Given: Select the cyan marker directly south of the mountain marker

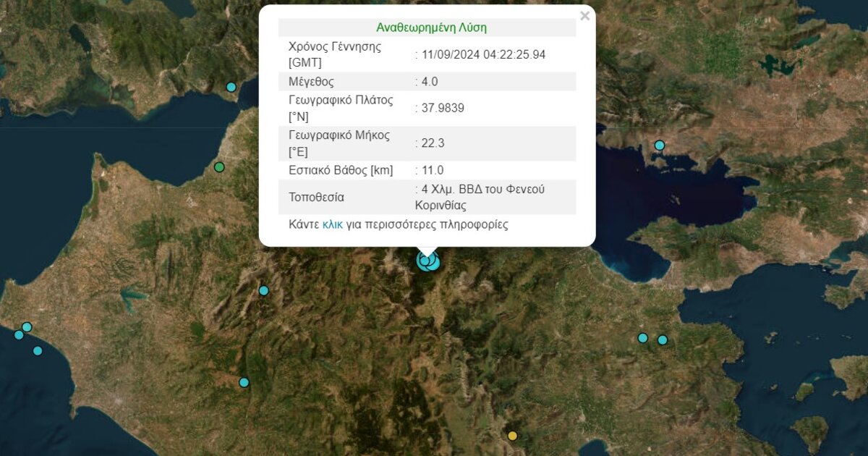Looking at the screenshot, I should tap(244, 382).
